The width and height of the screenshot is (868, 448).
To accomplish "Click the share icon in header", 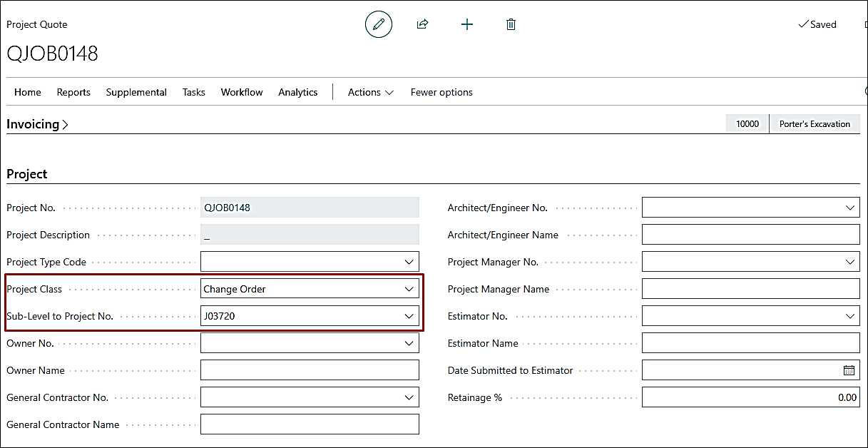I will pyautogui.click(x=422, y=24).
